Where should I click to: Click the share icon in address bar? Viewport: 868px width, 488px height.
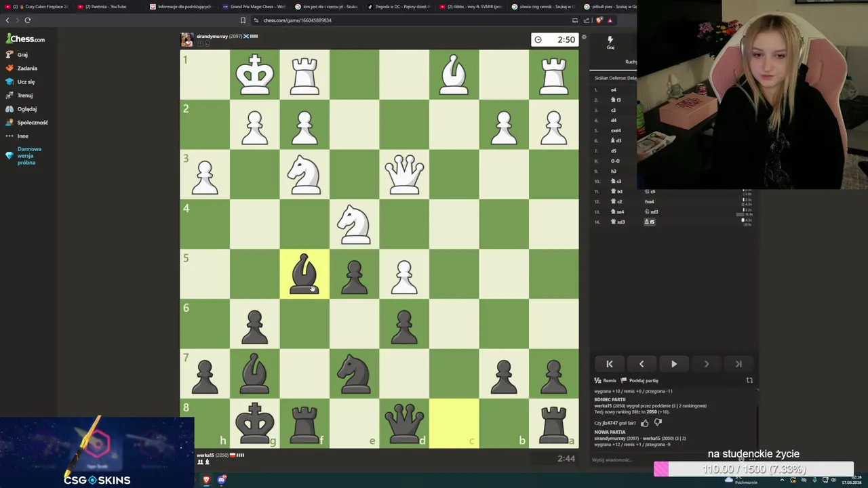(587, 20)
